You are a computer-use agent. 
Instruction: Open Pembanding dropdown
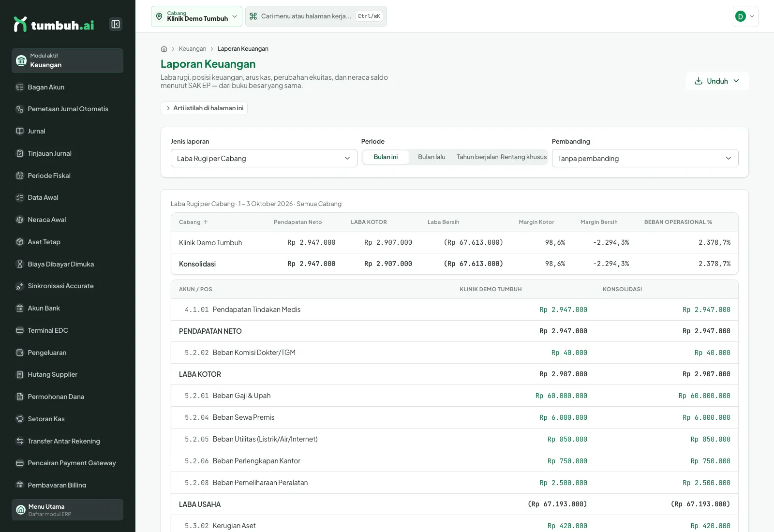tap(645, 158)
